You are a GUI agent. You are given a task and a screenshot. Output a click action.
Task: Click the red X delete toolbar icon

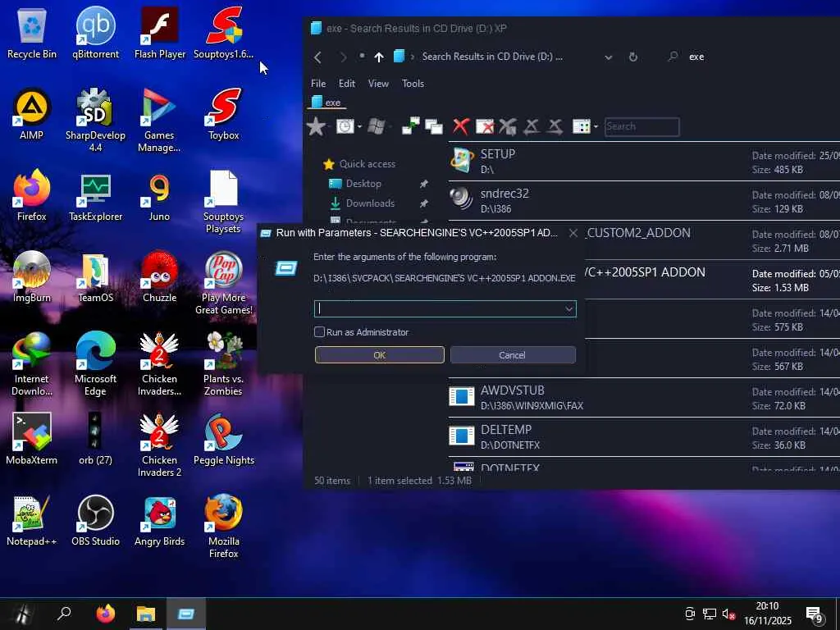coord(460,127)
